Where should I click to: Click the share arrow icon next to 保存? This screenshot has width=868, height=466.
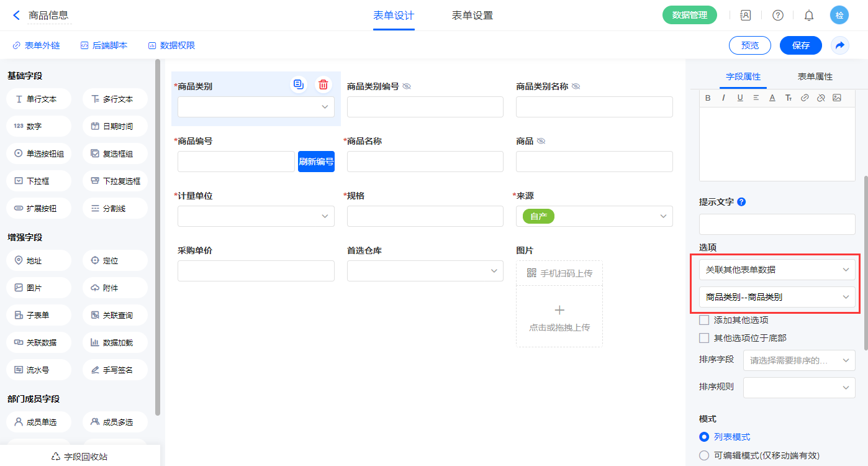click(x=839, y=45)
